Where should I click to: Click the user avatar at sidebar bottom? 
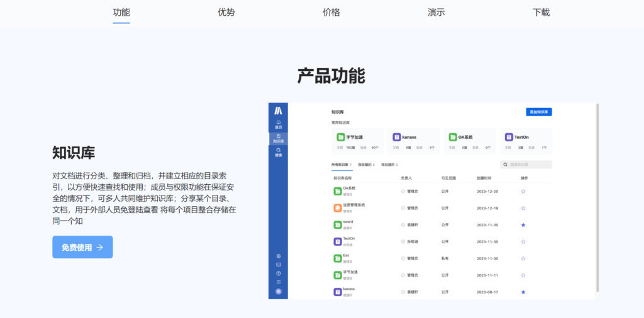(x=279, y=292)
